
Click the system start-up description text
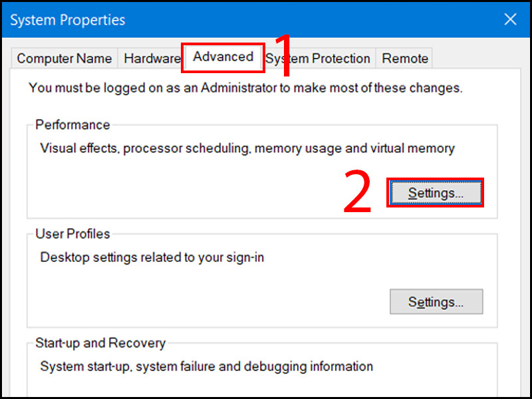click(x=207, y=366)
